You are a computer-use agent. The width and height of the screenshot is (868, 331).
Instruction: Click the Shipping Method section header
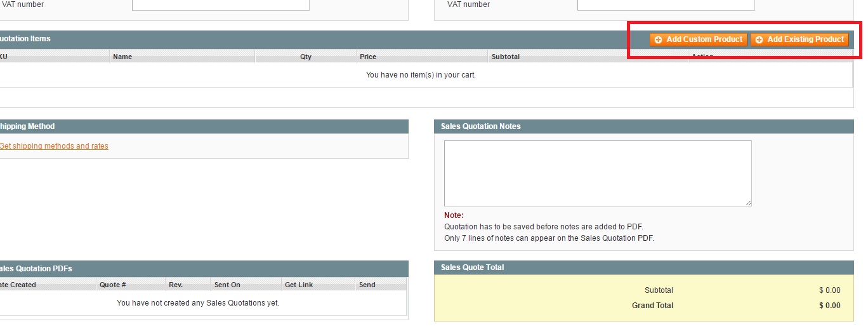click(27, 126)
